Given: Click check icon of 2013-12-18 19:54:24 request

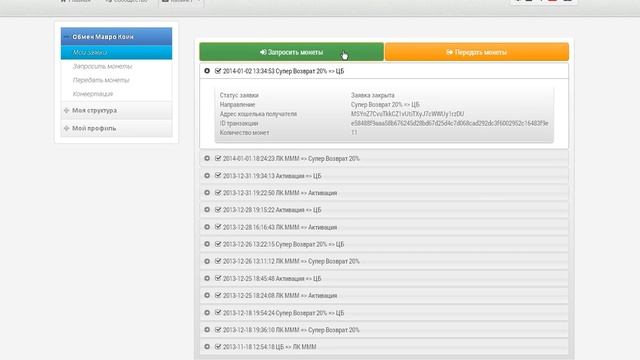Looking at the screenshot, I should 218,313.
